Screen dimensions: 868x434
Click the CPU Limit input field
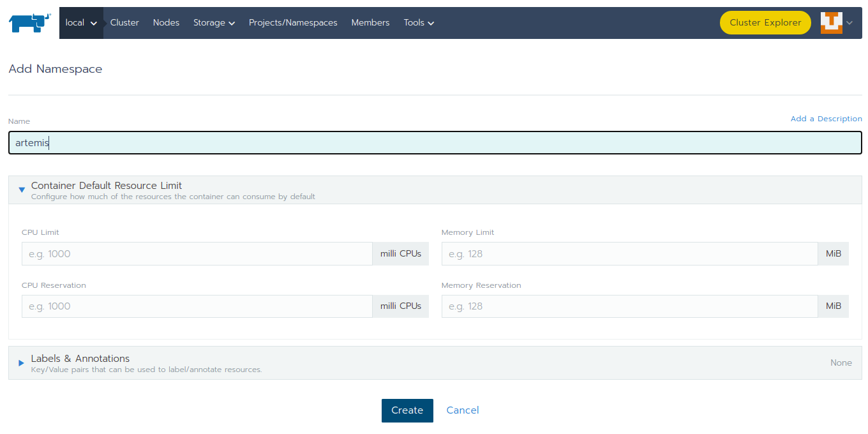coord(196,253)
